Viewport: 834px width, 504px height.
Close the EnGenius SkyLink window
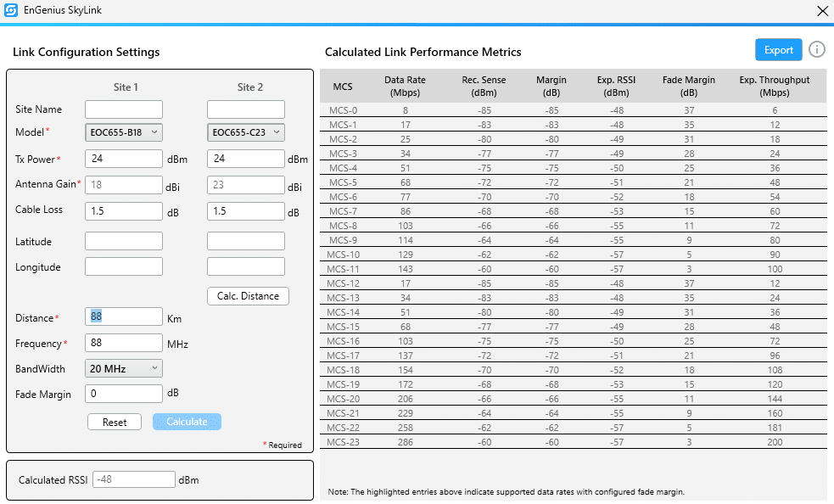point(822,11)
